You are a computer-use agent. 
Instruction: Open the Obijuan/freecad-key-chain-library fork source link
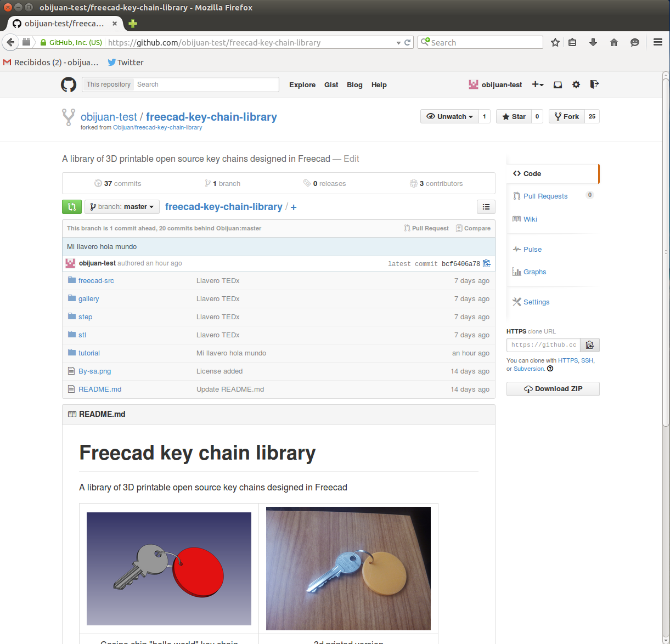coord(157,127)
